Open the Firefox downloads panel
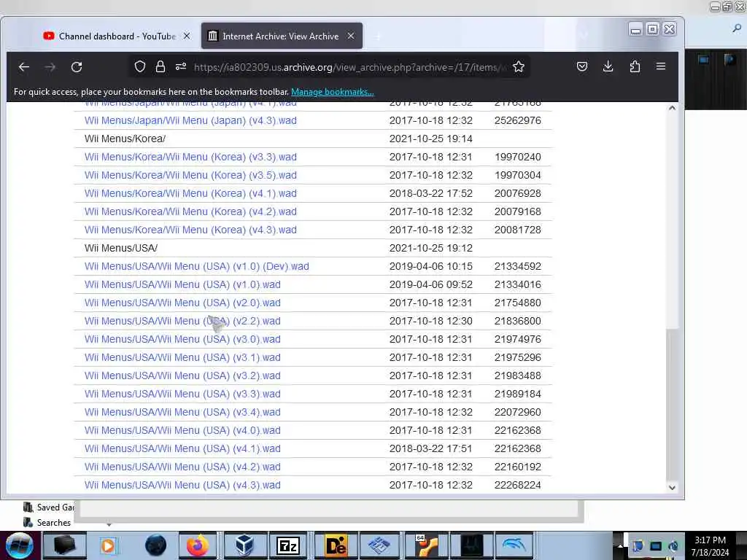Screen dimensions: 747x560 point(608,66)
